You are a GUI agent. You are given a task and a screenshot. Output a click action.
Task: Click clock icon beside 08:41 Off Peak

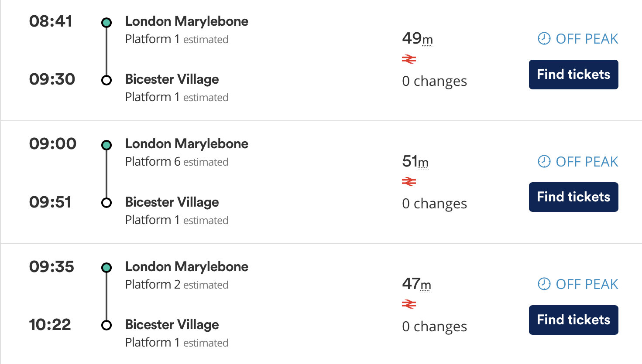point(544,39)
